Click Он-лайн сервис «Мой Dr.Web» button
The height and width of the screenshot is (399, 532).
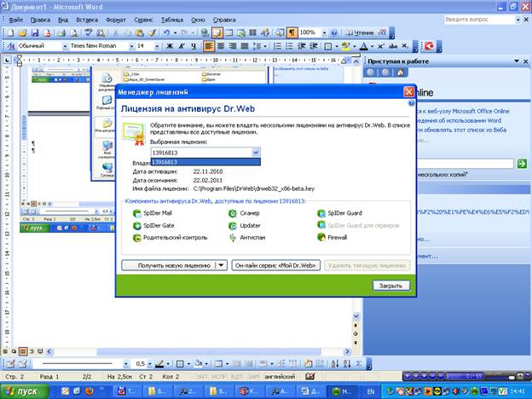point(276,265)
